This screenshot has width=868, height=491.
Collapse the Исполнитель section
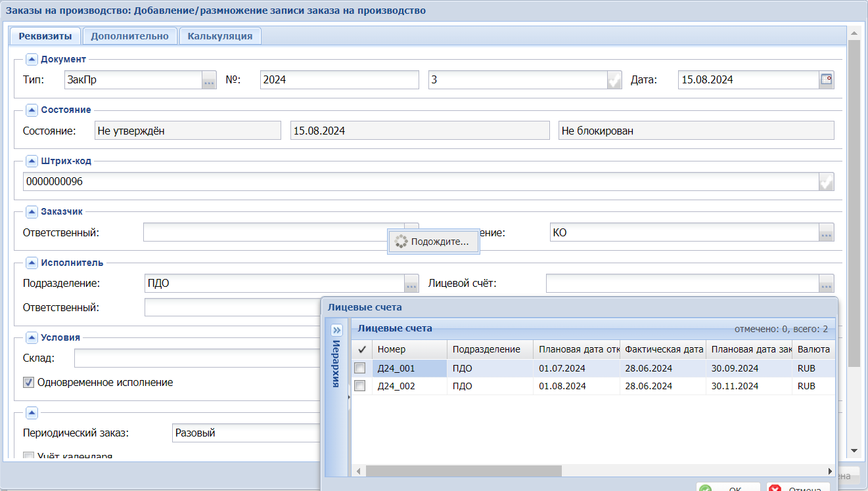[32, 263]
